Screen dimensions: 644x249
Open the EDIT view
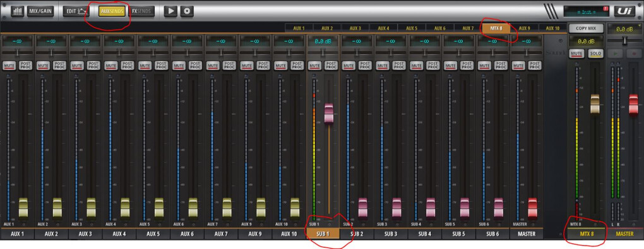(77, 11)
